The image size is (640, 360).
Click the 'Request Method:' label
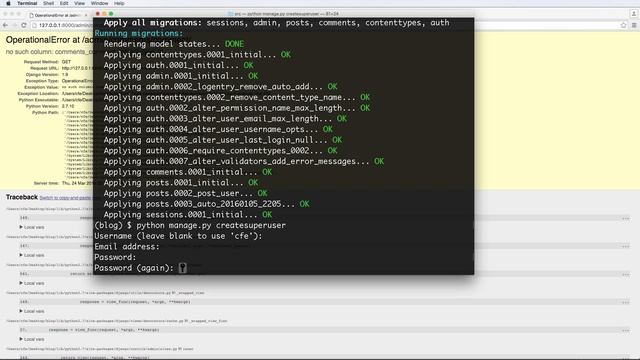pos(41,62)
